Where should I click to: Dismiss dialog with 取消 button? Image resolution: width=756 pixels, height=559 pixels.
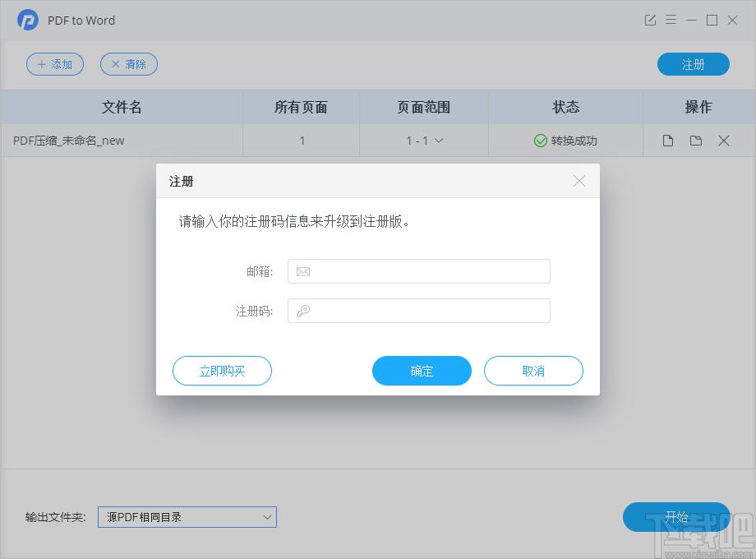tap(534, 371)
